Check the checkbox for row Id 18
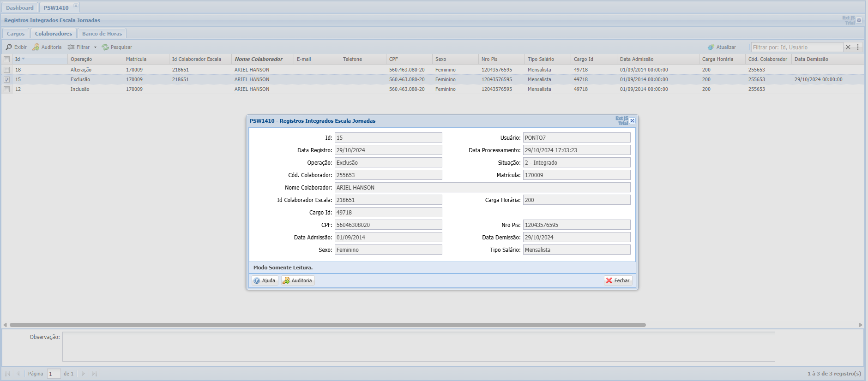The height and width of the screenshot is (381, 868). 6,70
